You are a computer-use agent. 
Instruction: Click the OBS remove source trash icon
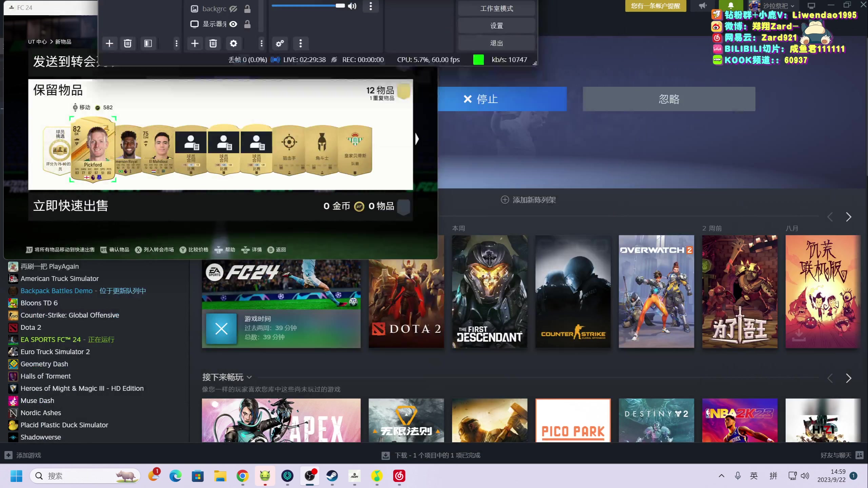coord(213,43)
